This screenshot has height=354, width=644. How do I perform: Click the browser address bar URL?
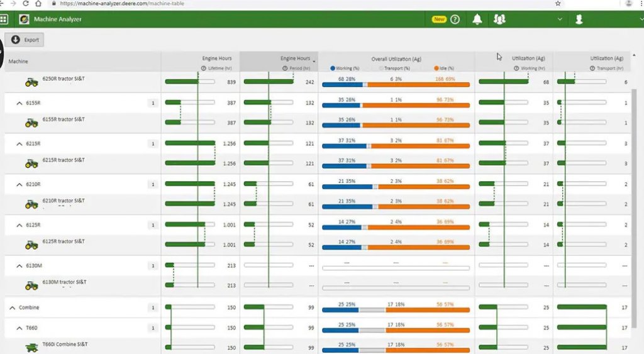122,3
